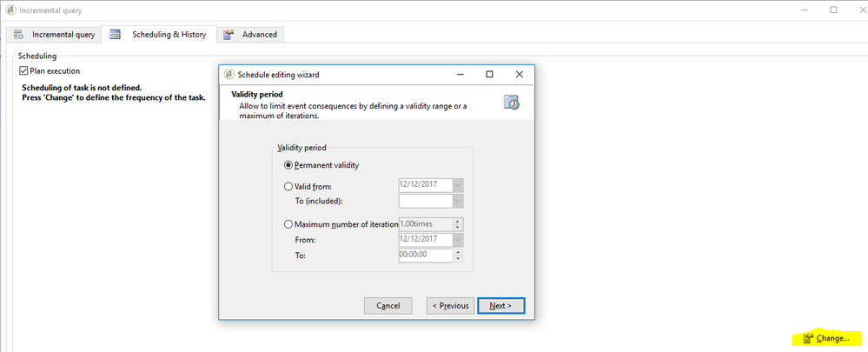The width and height of the screenshot is (868, 352).
Task: Choose Maximum number of iterations option
Action: [288, 224]
